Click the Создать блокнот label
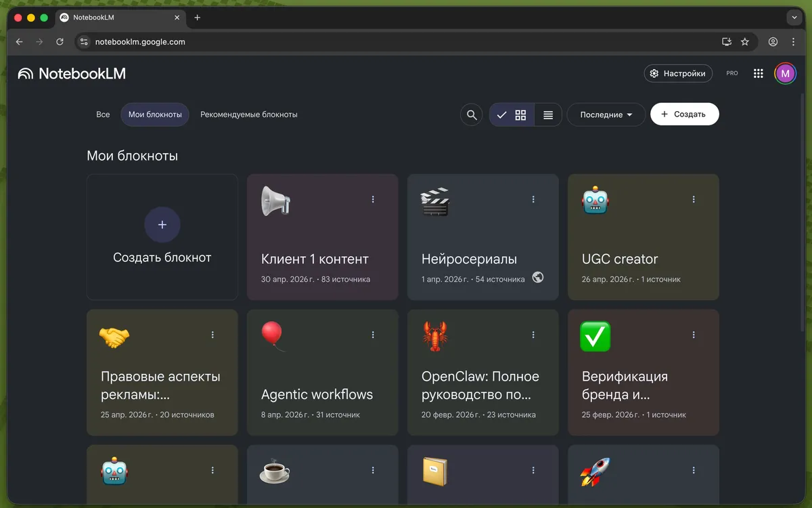812x508 pixels. coord(162,257)
